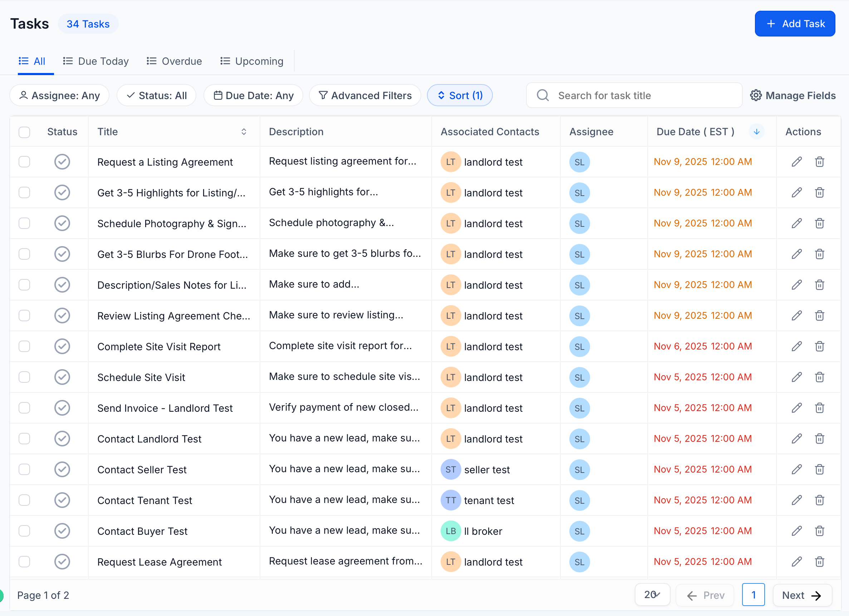This screenshot has height=616, width=849.
Task: Go to the Next page
Action: (802, 595)
